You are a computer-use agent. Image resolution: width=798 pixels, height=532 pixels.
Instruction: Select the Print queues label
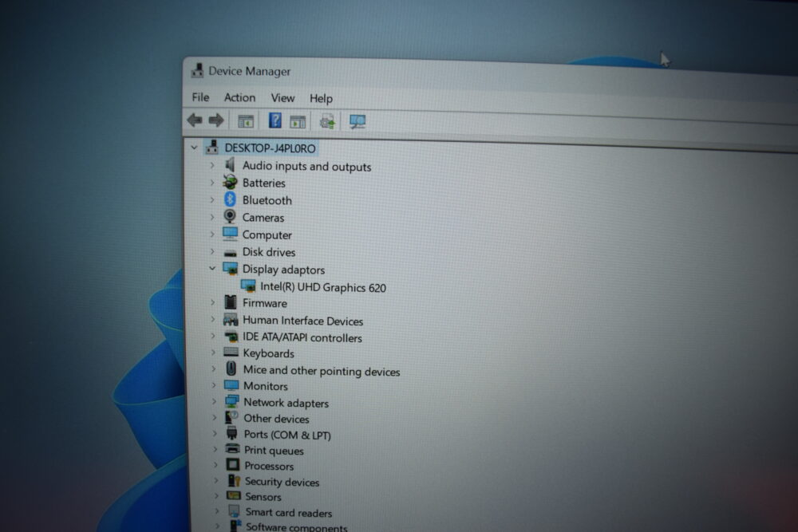274,451
